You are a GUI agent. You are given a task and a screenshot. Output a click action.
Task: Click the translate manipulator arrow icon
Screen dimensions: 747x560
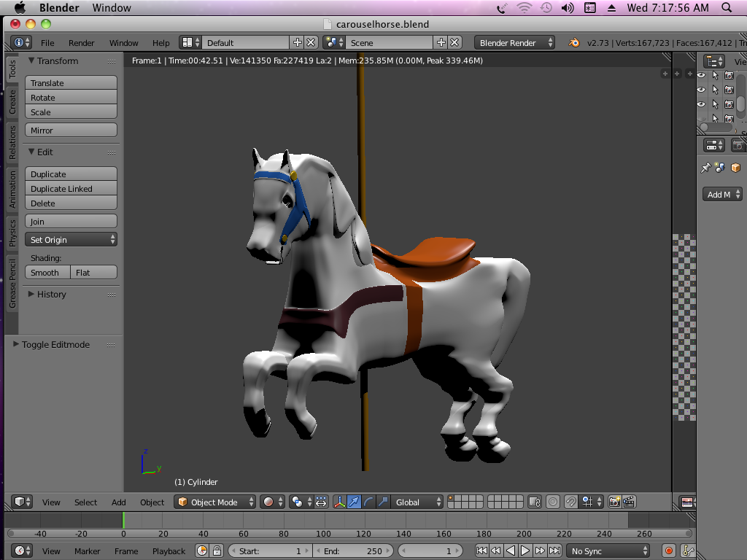click(354, 502)
